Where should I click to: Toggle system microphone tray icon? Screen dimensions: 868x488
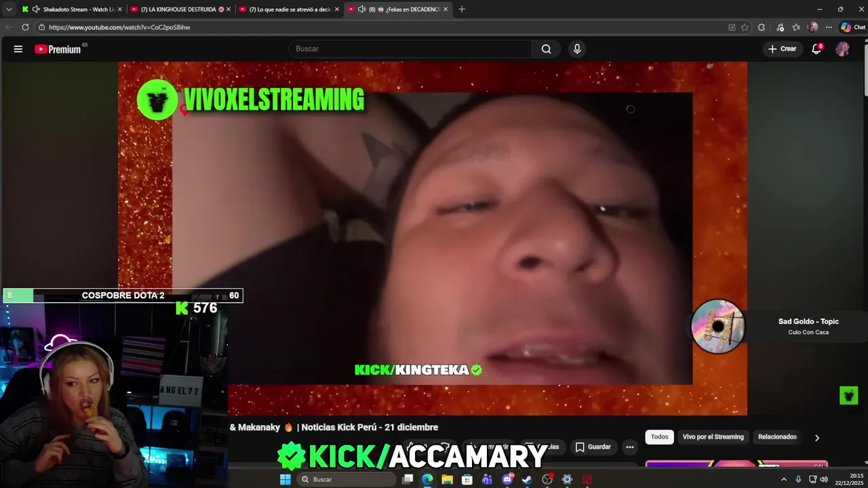798,479
